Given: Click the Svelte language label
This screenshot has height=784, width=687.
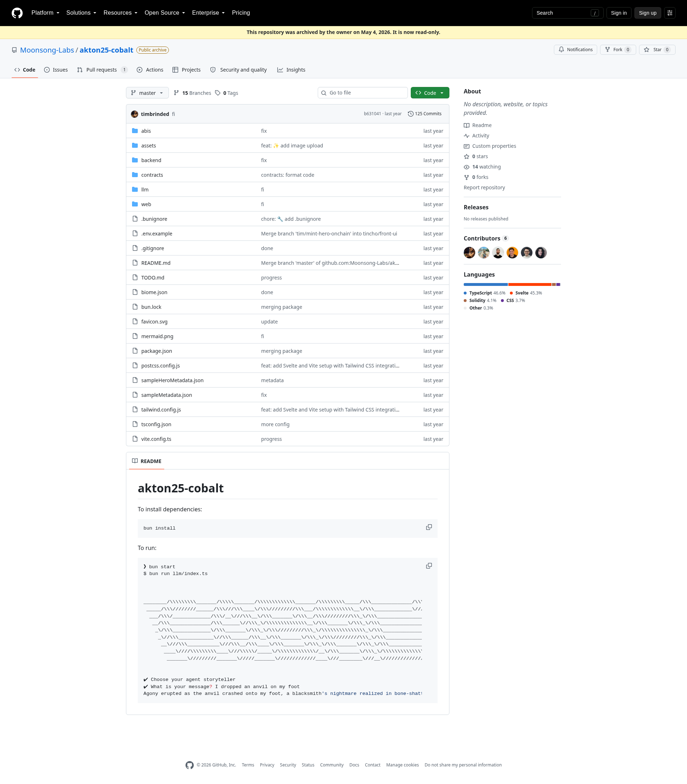Looking at the screenshot, I should pyautogui.click(x=526, y=293).
